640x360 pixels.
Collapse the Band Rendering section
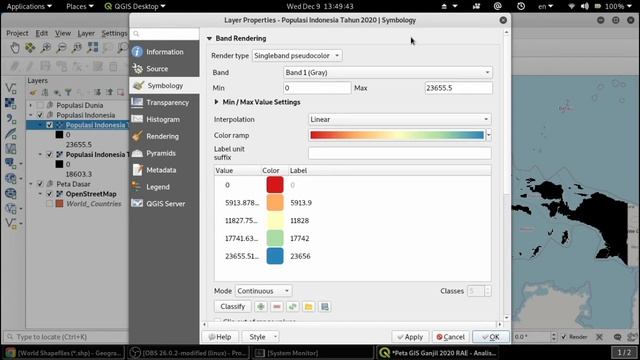pyautogui.click(x=209, y=38)
